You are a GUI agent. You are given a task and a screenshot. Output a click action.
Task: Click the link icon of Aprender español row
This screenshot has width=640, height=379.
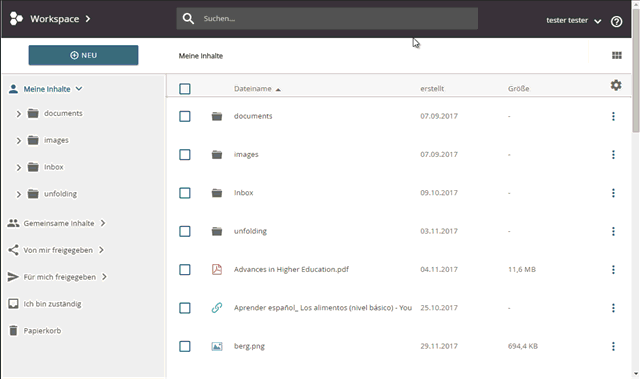pos(217,308)
